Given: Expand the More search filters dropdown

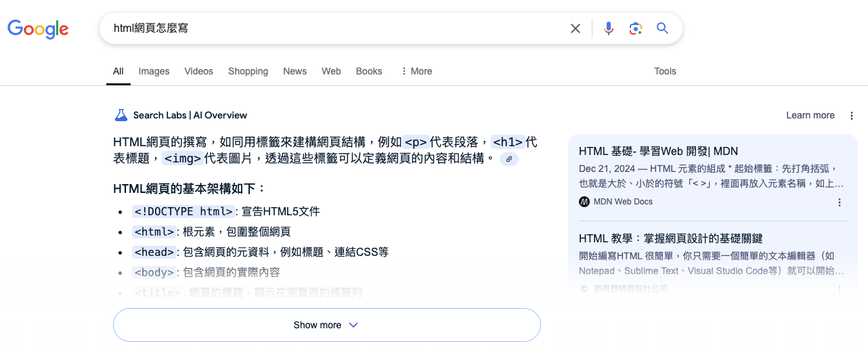Looking at the screenshot, I should tap(416, 71).
